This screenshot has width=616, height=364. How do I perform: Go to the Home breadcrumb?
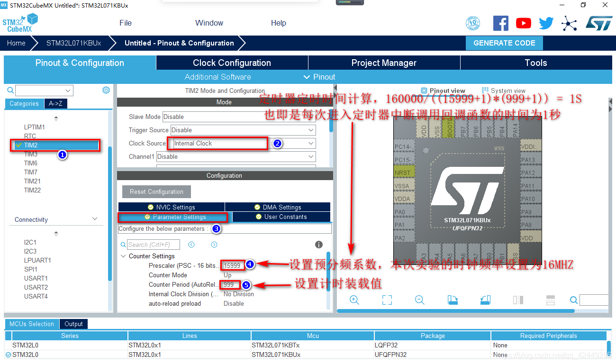[16, 43]
